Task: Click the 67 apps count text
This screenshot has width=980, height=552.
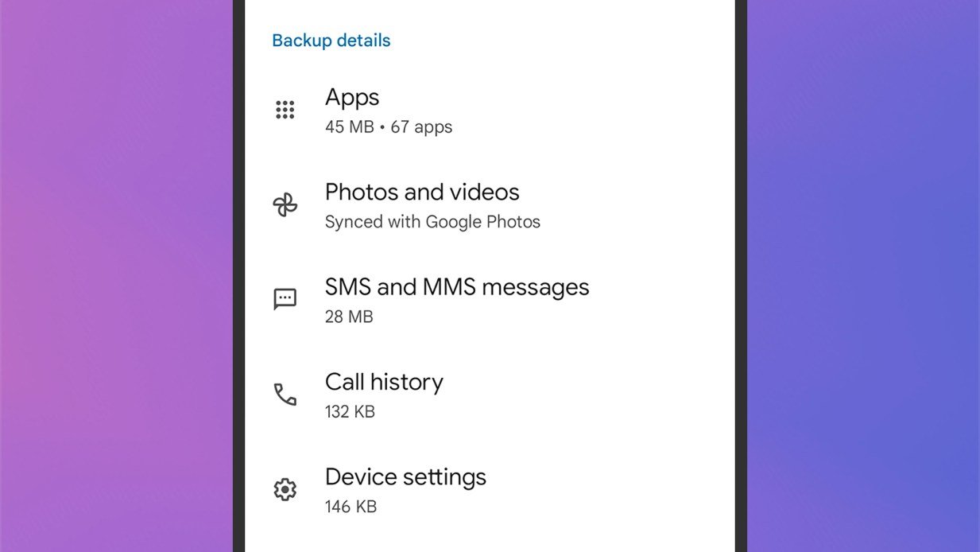Action: (x=421, y=127)
